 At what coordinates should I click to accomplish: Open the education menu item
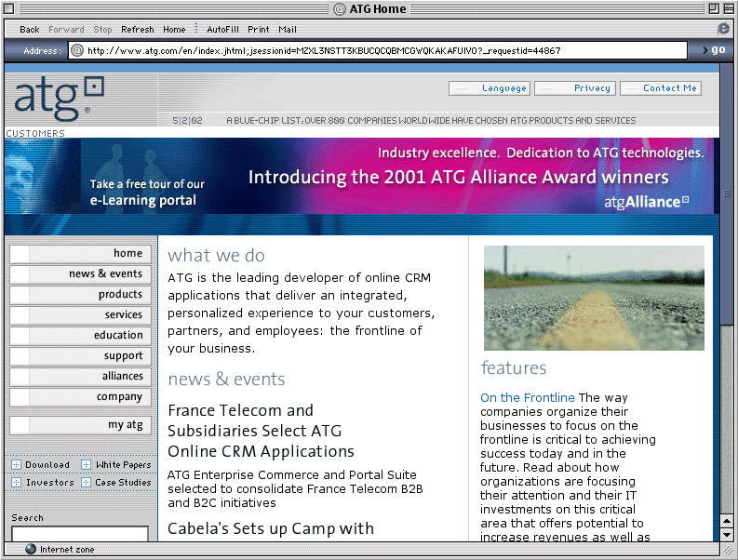click(80, 336)
